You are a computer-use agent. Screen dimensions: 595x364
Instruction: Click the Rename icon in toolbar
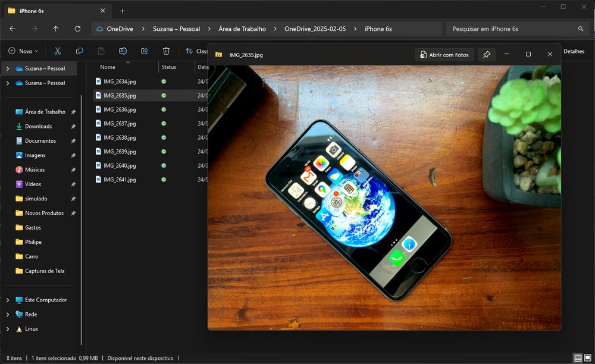click(123, 51)
